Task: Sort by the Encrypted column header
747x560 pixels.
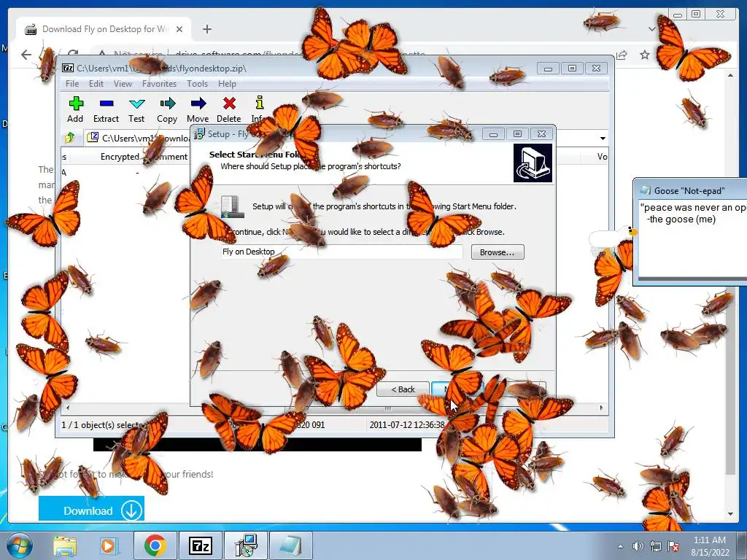Action: [x=120, y=157]
